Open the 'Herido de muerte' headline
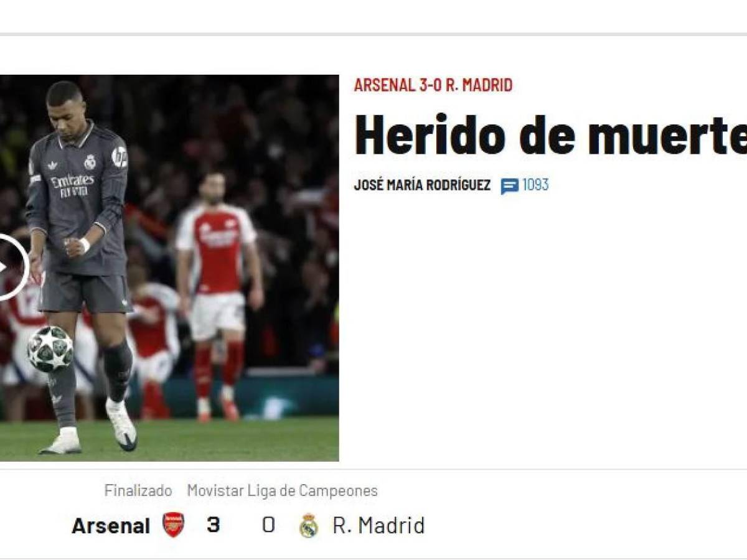747x560 pixels. tap(550, 135)
